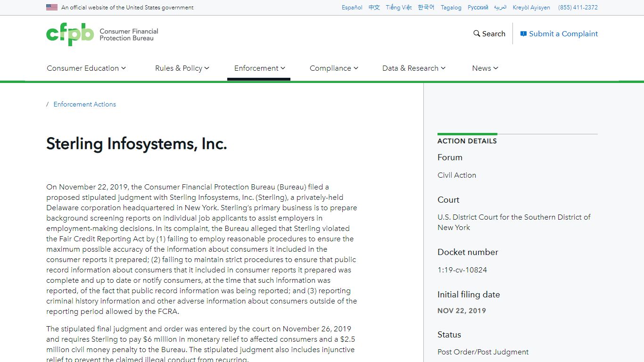
Task: Switch language to Arabic (العربية)
Action: 500,8
